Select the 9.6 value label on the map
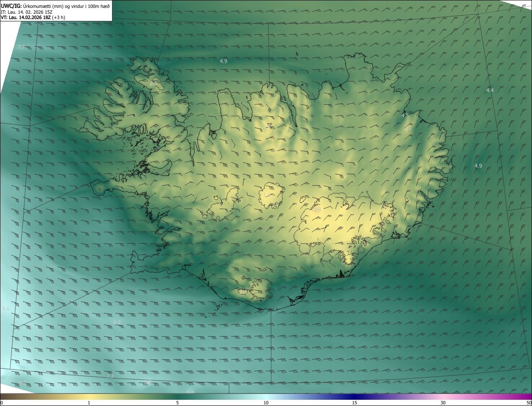Viewport: 532px width, 406px height. pyautogui.click(x=6, y=309)
